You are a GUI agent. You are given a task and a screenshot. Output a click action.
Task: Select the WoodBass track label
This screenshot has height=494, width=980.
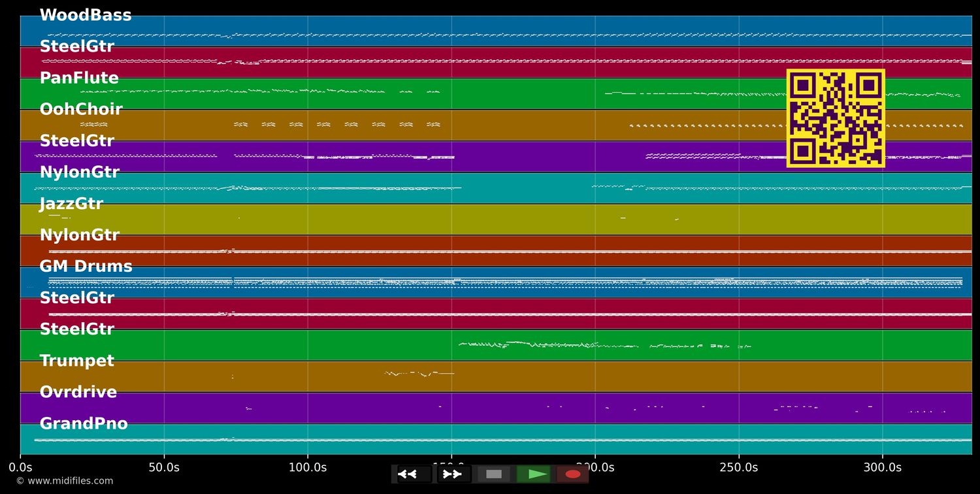tap(86, 16)
